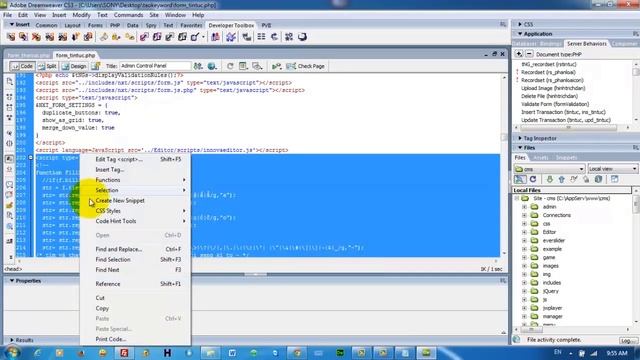Click the Put files up arrow icon
Viewport: 640px width, 360px height.
(x=562, y=179)
